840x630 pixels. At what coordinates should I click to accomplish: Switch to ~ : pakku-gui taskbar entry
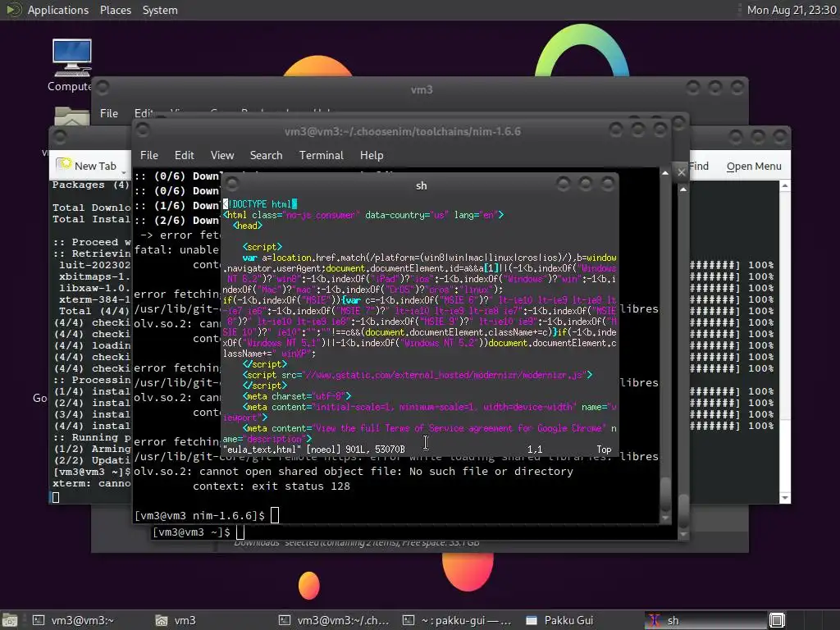point(457,620)
